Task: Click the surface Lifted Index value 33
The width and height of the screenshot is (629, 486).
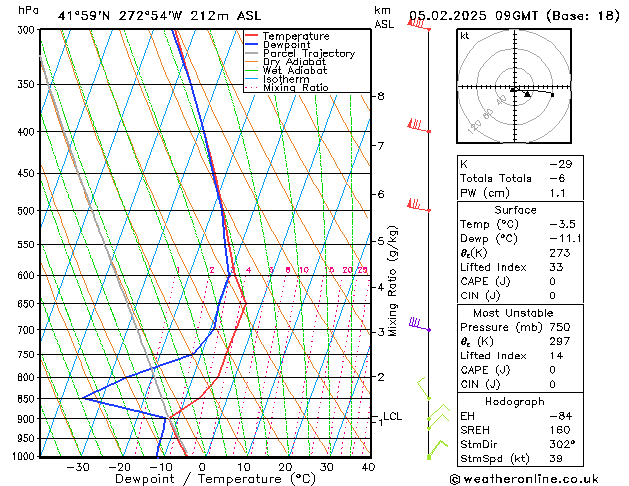Action: coord(556,267)
